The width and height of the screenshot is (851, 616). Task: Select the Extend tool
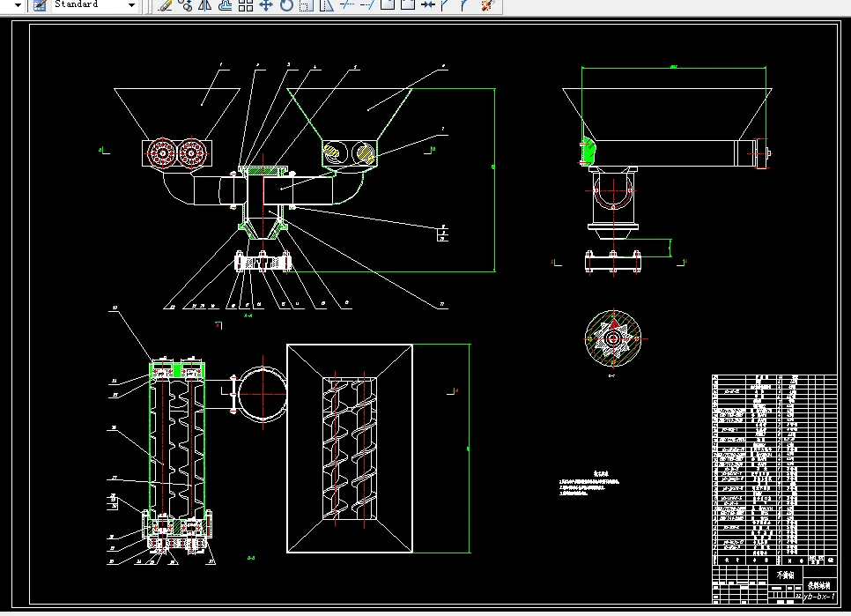(x=367, y=5)
